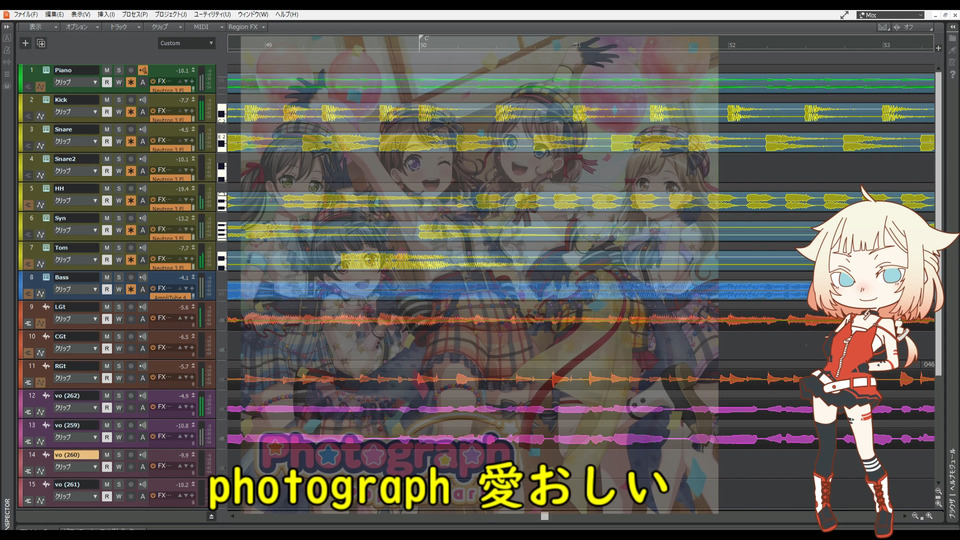Open the Mix screenset dropdown
Viewport: 960px width, 540px height.
point(890,15)
